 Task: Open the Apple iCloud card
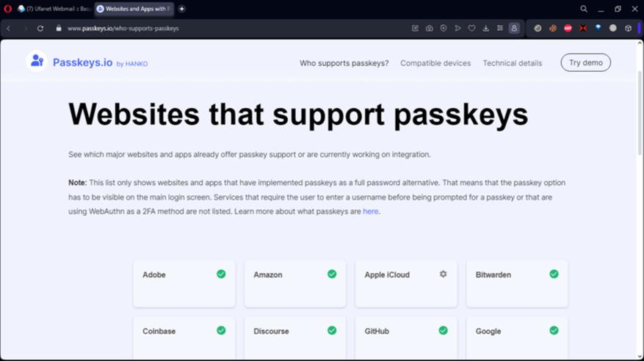(406, 283)
